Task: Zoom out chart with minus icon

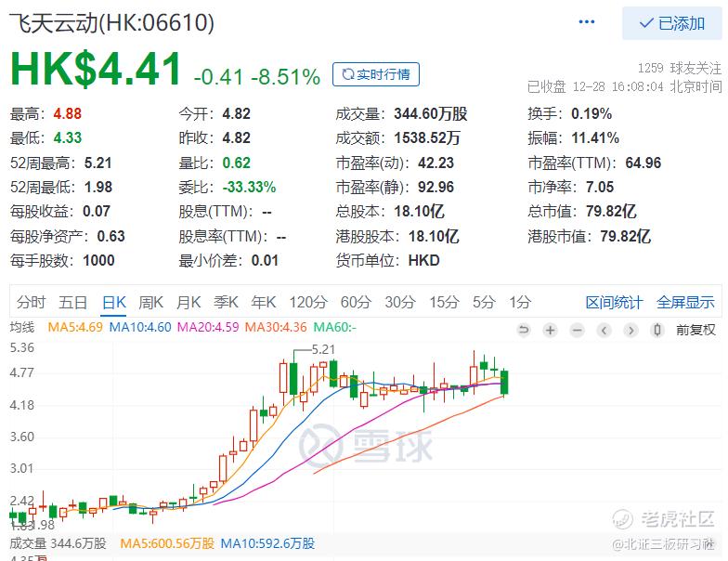Action: pyautogui.click(x=578, y=331)
